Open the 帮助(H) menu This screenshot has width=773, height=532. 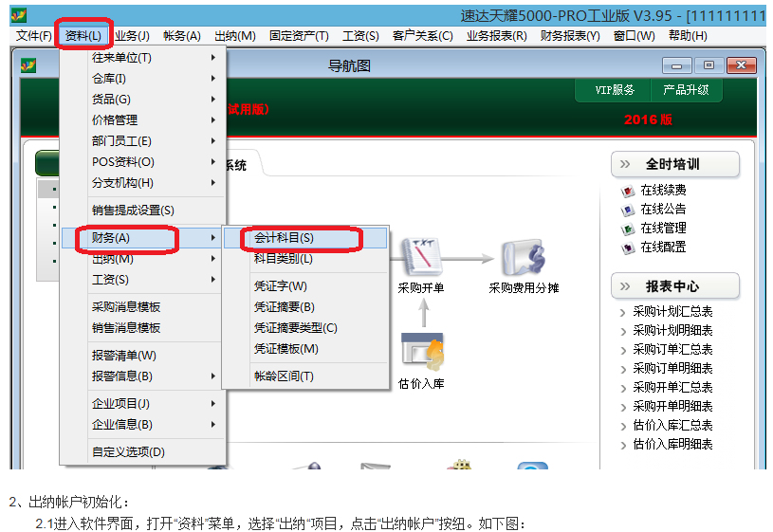click(x=688, y=36)
